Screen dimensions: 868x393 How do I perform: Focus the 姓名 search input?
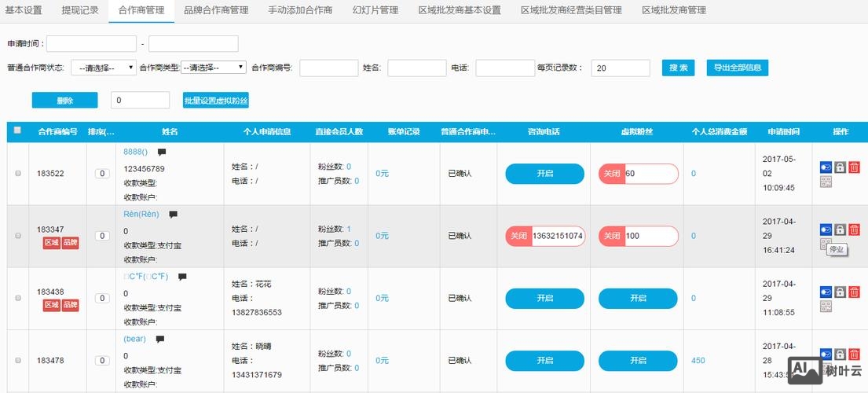tap(417, 68)
